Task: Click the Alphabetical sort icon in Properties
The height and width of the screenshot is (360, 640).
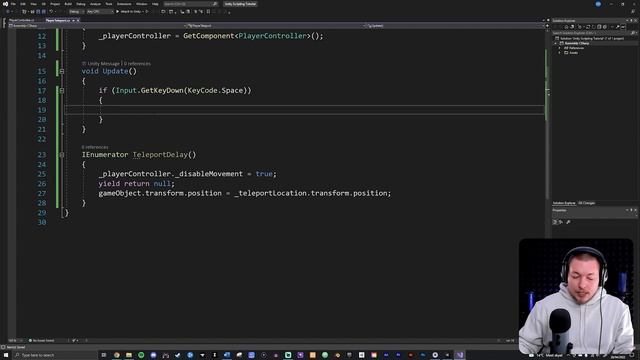Action: (x=561, y=222)
